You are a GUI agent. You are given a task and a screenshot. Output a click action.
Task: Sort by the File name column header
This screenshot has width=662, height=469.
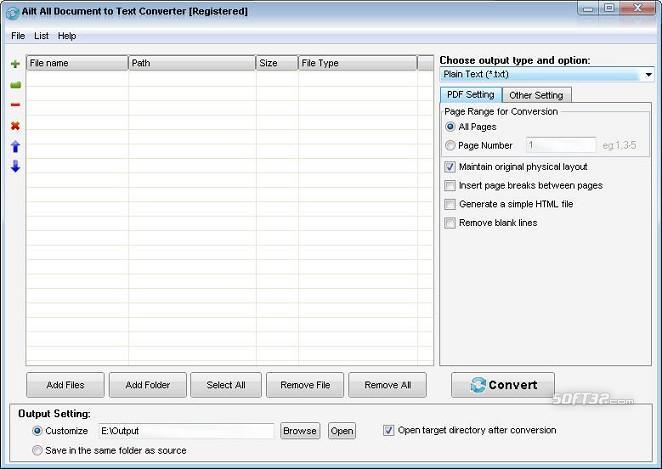click(77, 63)
